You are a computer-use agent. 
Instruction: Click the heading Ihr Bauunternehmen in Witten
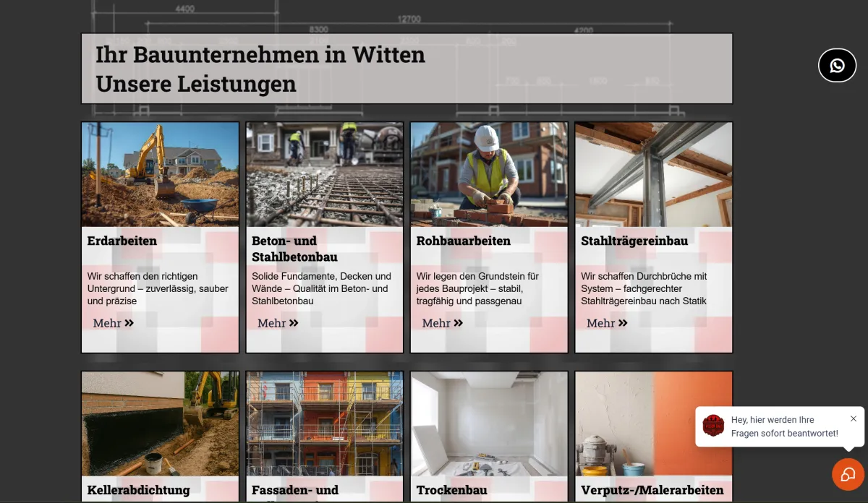260,55
